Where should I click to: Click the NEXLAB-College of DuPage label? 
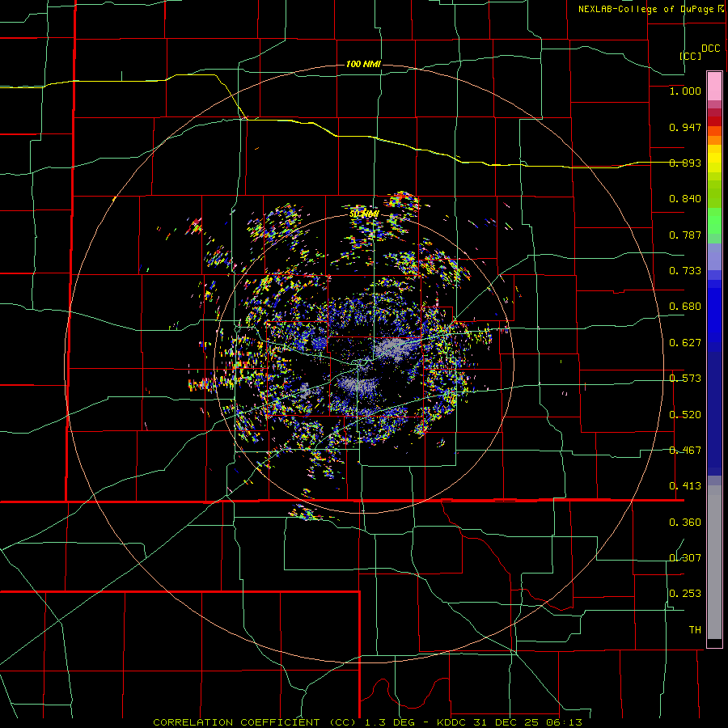tap(650, 9)
